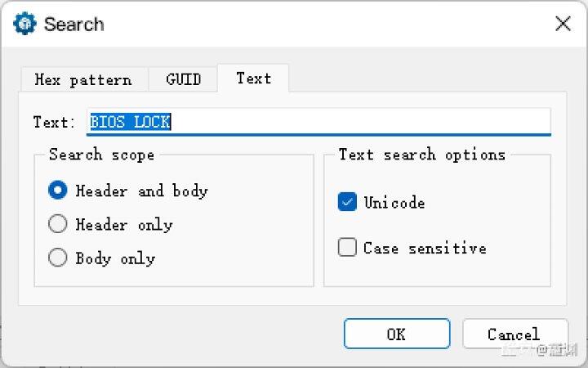
Task: Open the GUID tab
Action: pyautogui.click(x=183, y=79)
